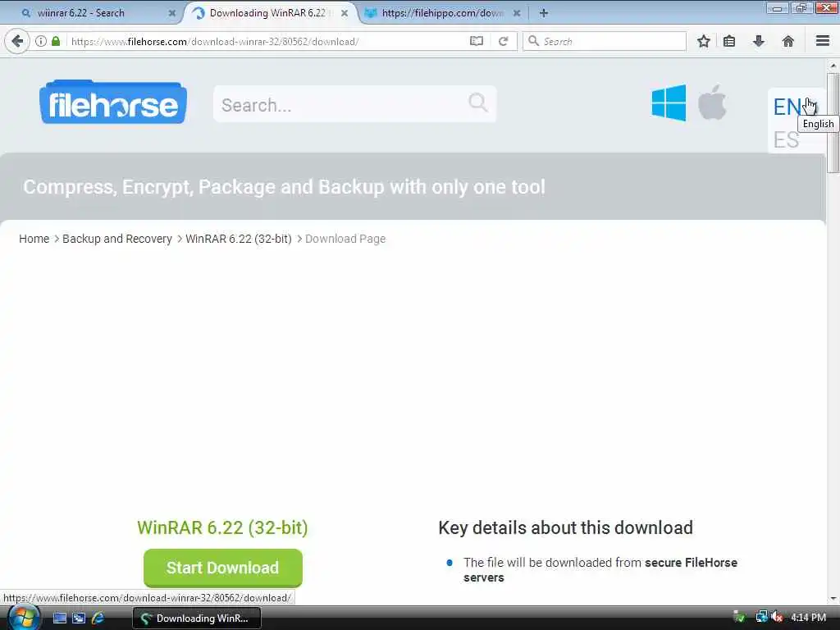
Task: Click the green tray icon left of network
Action: 739,618
